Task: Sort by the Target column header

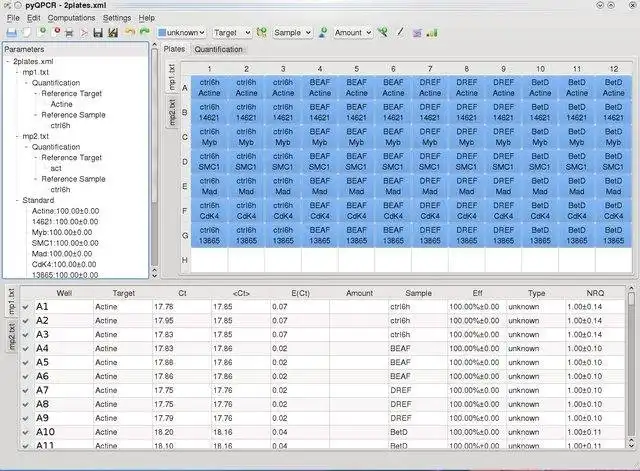Action: 123,293
